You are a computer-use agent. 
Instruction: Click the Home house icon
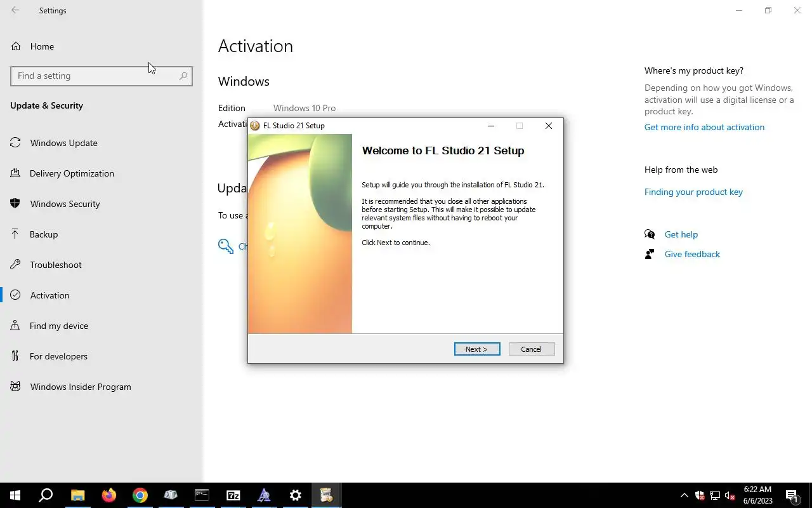15,46
